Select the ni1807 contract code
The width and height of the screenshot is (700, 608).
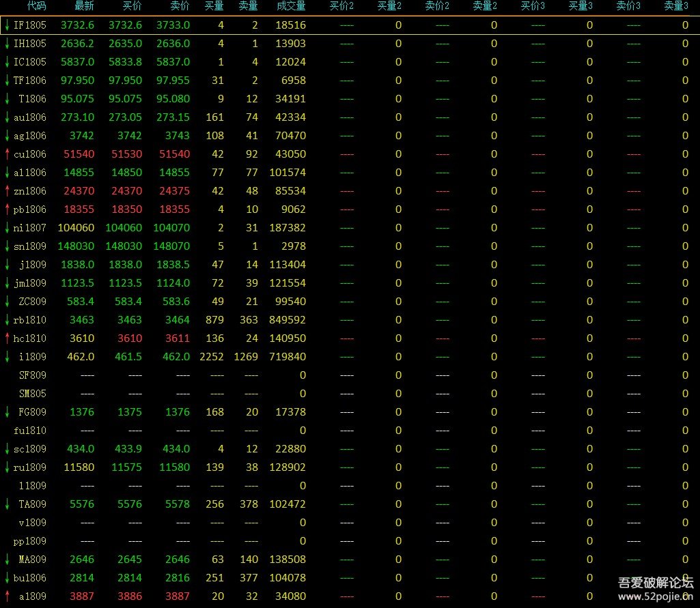click(30, 228)
